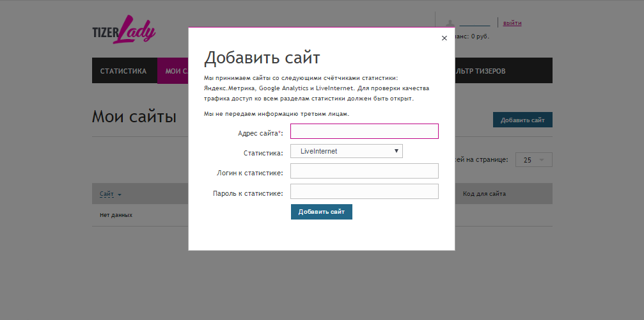Focus the Пароль к статистике field

click(x=365, y=191)
